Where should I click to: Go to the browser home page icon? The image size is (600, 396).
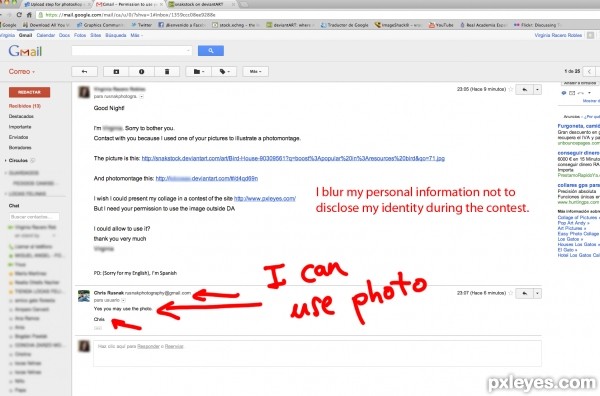point(29,15)
